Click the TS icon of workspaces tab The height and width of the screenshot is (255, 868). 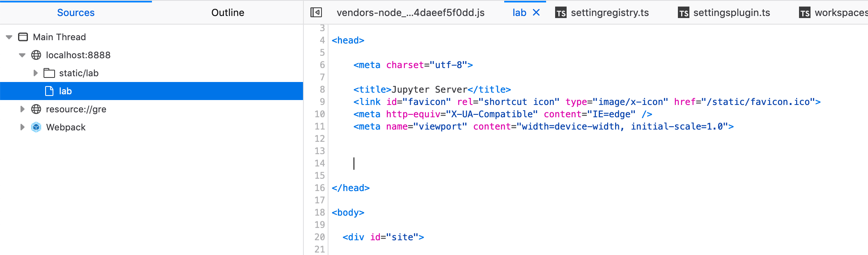pos(805,13)
